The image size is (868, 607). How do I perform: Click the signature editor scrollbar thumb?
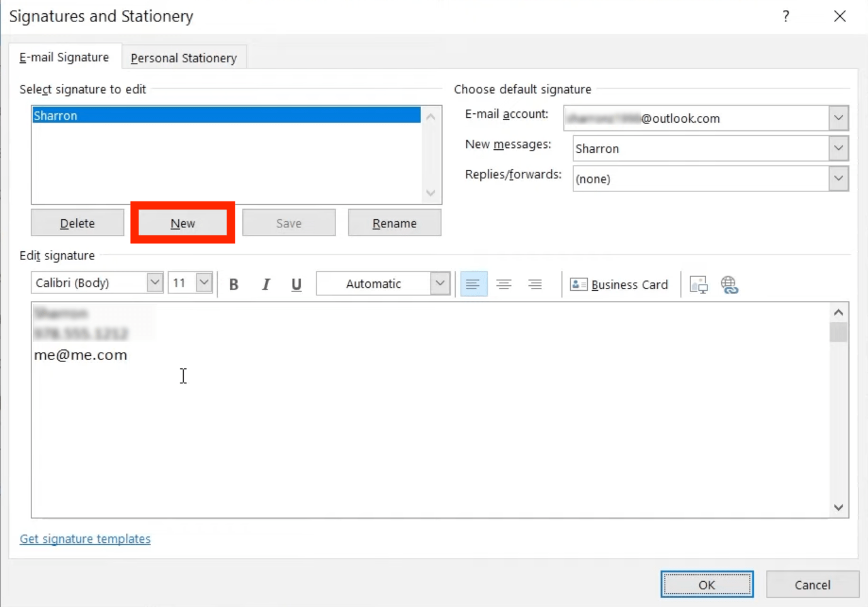coord(838,332)
